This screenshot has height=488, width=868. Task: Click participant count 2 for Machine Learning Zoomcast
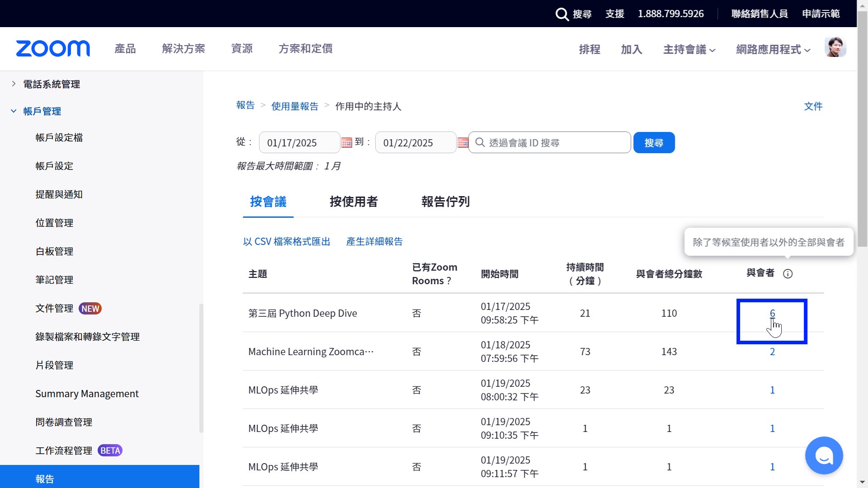[x=772, y=352]
